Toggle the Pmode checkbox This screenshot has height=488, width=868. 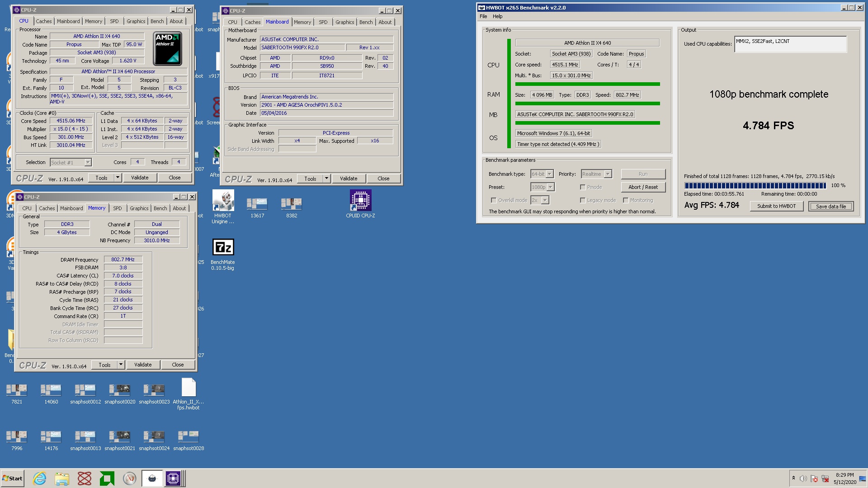pyautogui.click(x=583, y=187)
